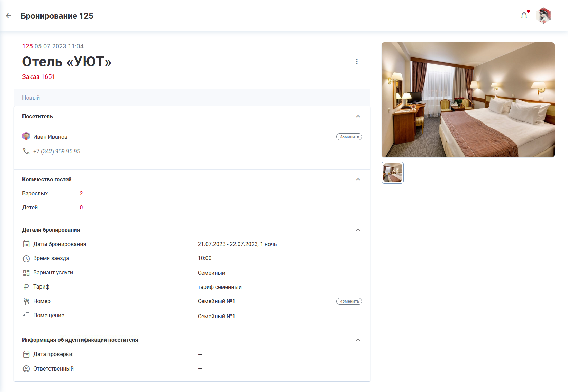Open notifications bell
This screenshot has height=392, width=568.
524,16
